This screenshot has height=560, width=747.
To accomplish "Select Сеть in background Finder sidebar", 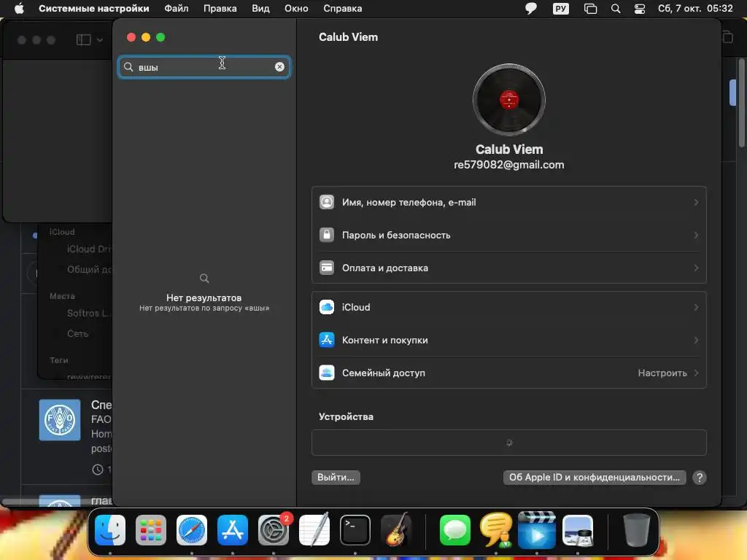I will coord(77,334).
